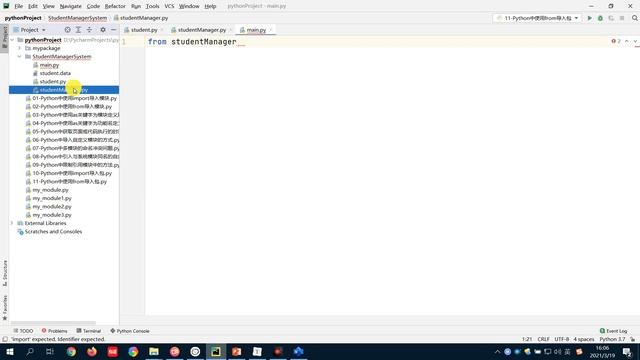Change the CRLF line separator in status bar
This screenshot has width=640, height=360.
click(x=543, y=339)
